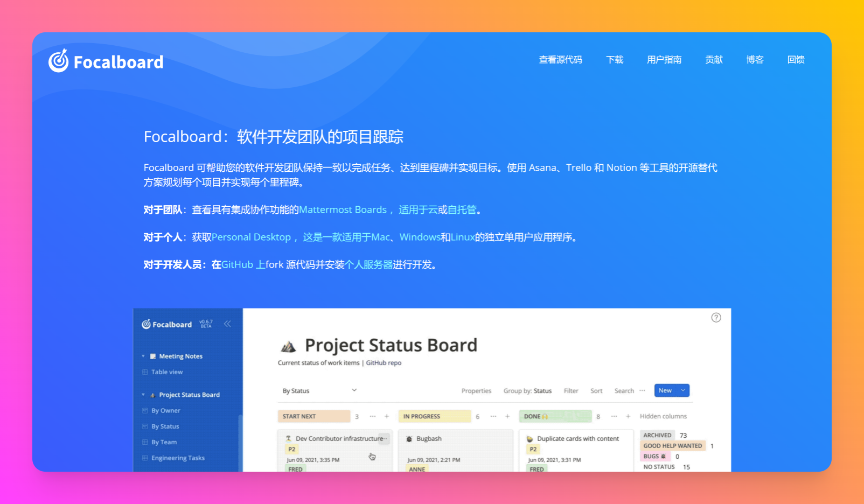Add card to IN PROGRESS column
The height and width of the screenshot is (504, 864).
click(507, 416)
